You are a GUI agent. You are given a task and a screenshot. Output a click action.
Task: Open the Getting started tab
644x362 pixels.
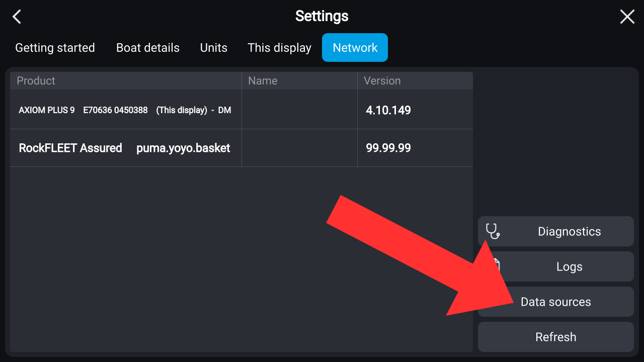(x=55, y=48)
